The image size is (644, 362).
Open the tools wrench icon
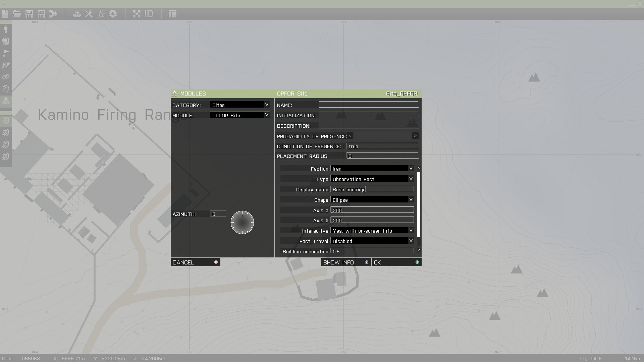click(x=89, y=14)
